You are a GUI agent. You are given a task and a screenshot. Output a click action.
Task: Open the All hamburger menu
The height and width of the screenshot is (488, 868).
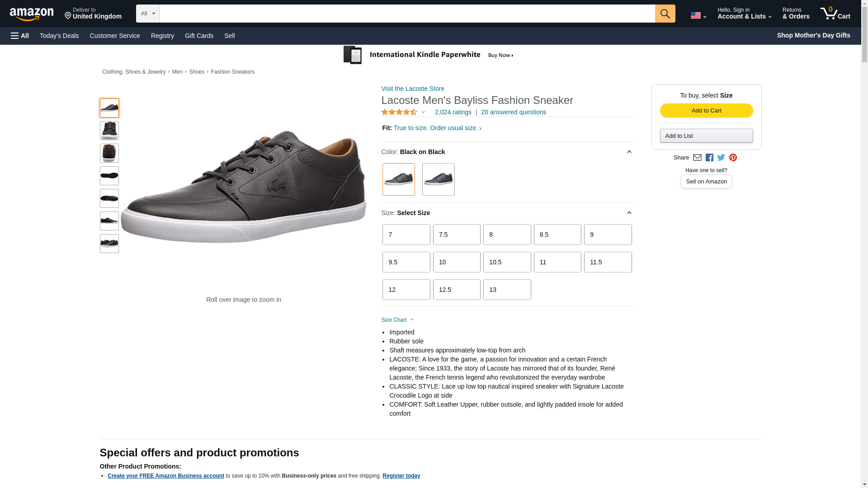[x=20, y=36]
